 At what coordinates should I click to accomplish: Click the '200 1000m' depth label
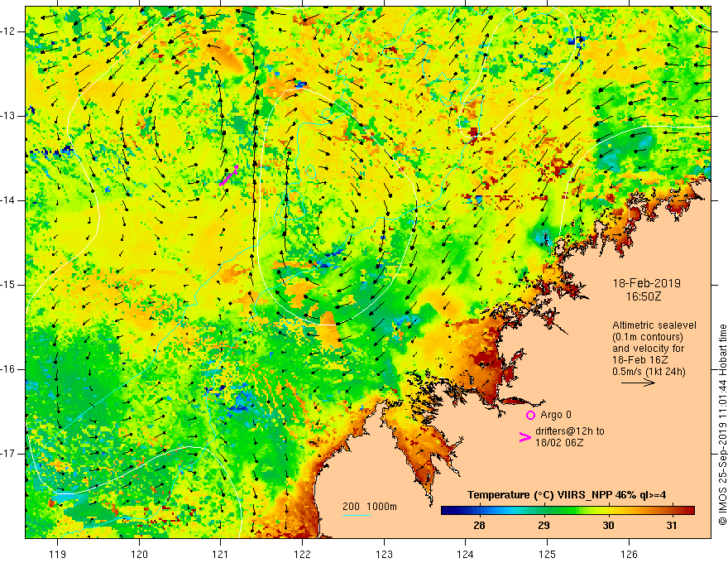click(370, 507)
